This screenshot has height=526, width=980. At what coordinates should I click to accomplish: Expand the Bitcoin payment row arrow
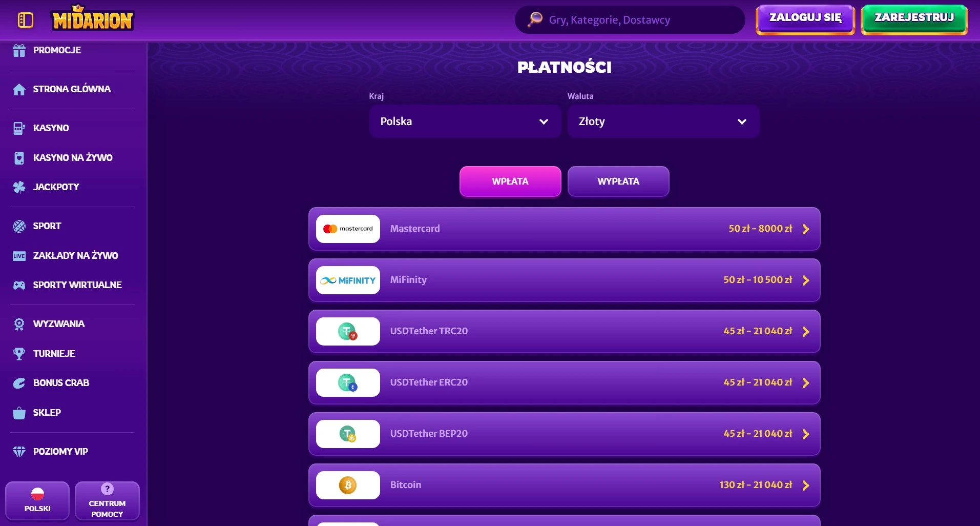[x=806, y=485]
